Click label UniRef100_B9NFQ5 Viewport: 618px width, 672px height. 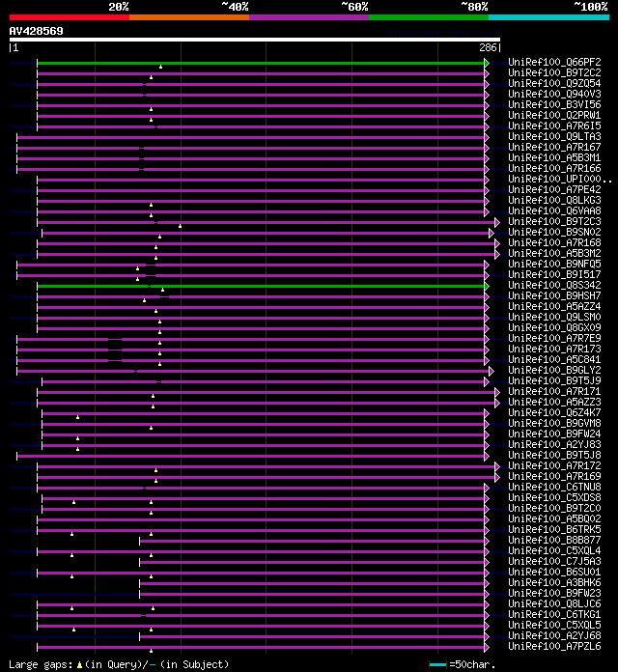pyautogui.click(x=554, y=264)
